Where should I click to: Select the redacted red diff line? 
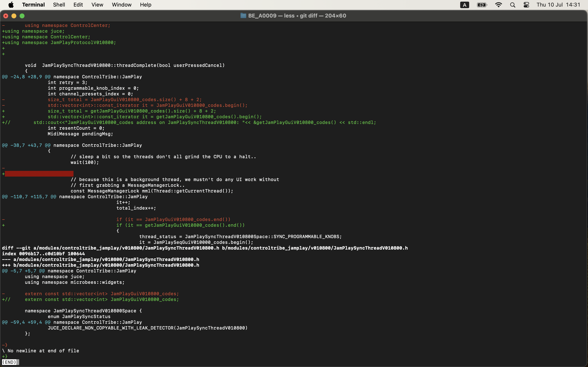pos(39,174)
